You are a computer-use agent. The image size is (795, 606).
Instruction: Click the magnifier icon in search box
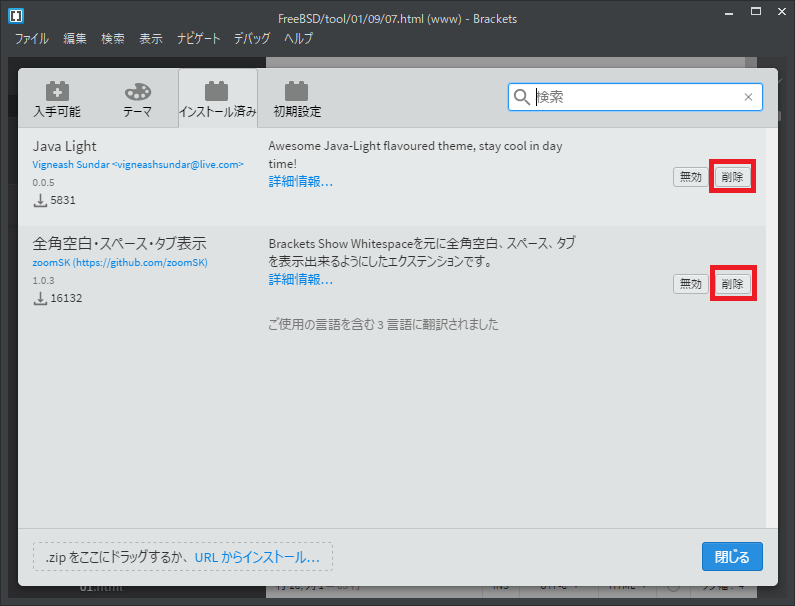coord(522,97)
